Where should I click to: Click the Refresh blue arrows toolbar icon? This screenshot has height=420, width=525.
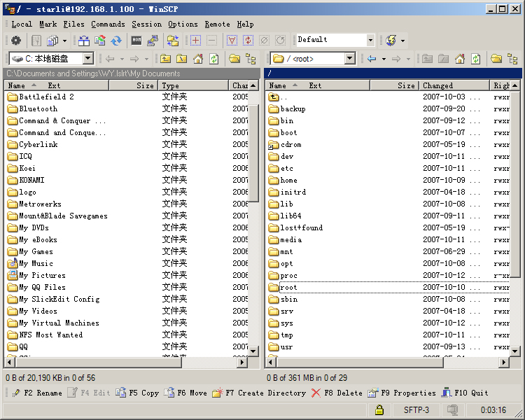tap(116, 41)
